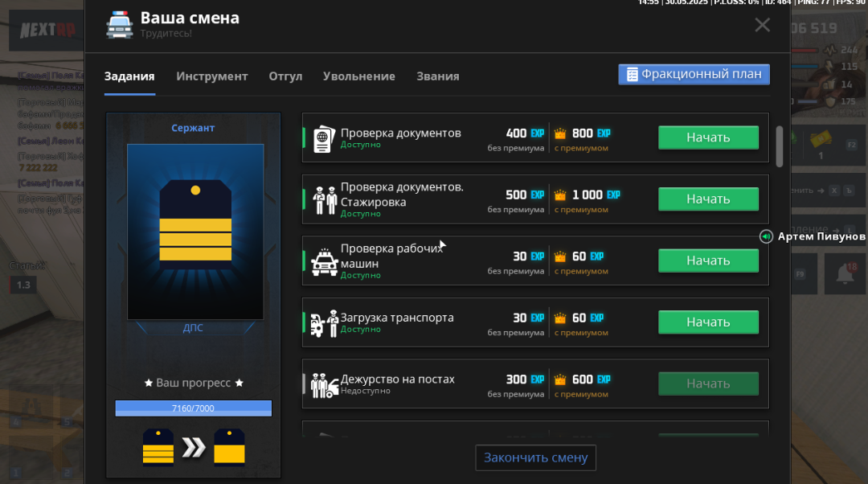The image size is (868, 484).
Task: Click the crown premium icon next to 800 EXP
Action: [561, 133]
